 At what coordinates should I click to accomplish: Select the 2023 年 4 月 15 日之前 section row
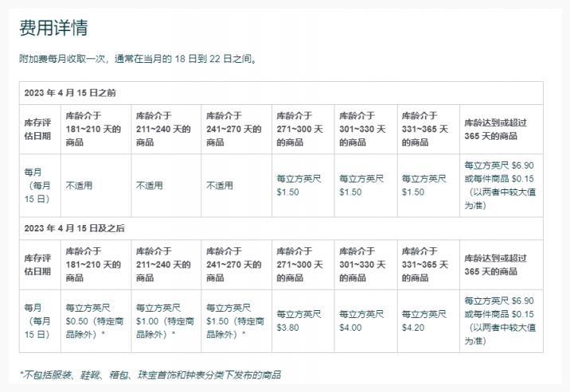pyautogui.click(x=70, y=92)
